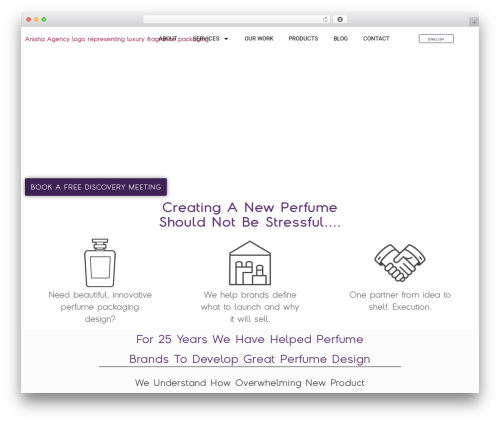Close the window with the red button
Image resolution: width=500 pixels, height=423 pixels.
tap(29, 19)
